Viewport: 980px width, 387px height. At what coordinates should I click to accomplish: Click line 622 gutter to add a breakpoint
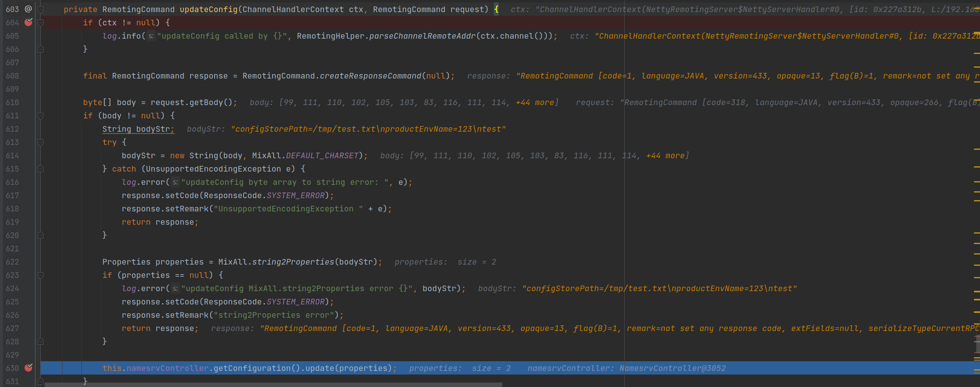(x=28, y=262)
